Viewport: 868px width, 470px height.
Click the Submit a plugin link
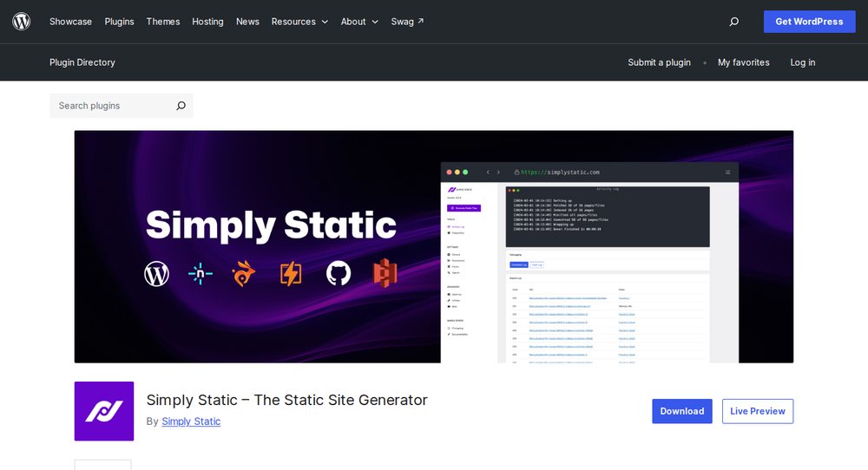(x=659, y=62)
